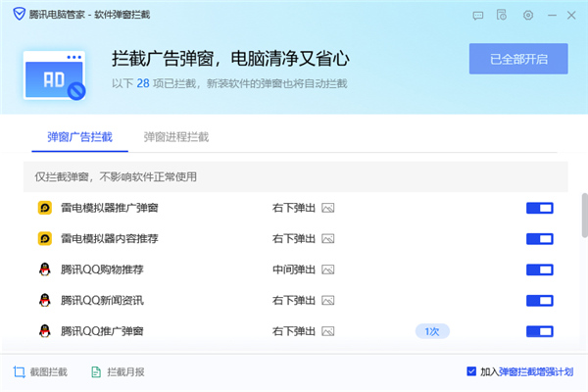Click preview image icon for 腾讯QQ推广弹窗
The image size is (588, 392).
click(x=328, y=331)
